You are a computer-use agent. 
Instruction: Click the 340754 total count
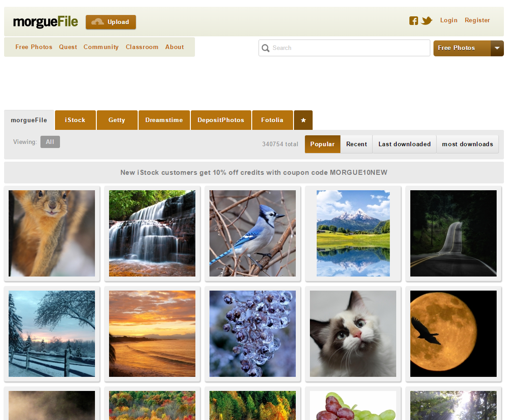pyautogui.click(x=280, y=144)
